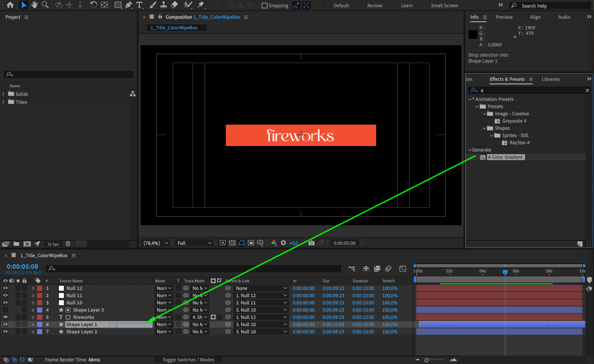
Task: Open the Full resolution dropdown
Action: (194, 243)
